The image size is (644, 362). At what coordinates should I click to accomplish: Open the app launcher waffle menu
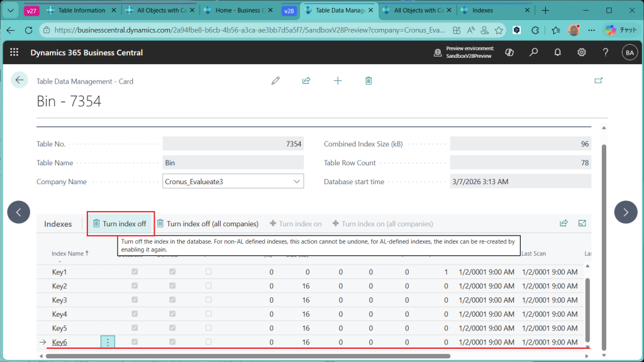pos(14,53)
